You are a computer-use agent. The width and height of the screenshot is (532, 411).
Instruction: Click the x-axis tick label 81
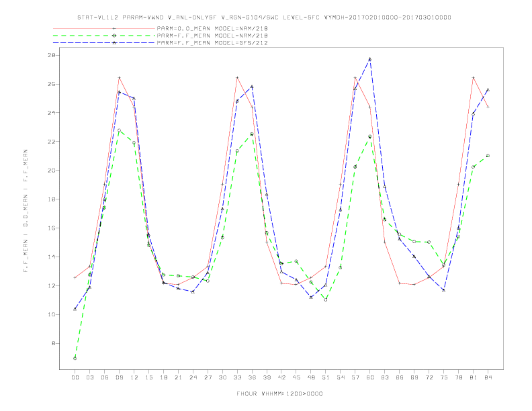click(x=474, y=377)
